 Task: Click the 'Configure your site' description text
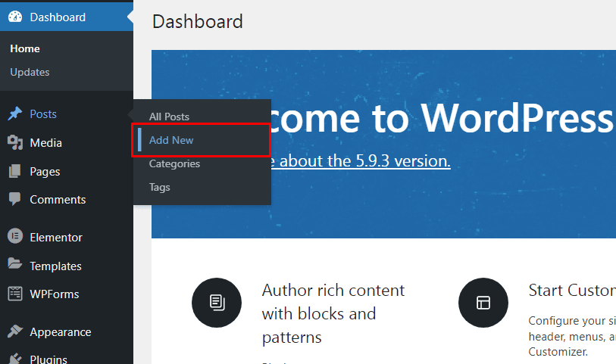572,336
